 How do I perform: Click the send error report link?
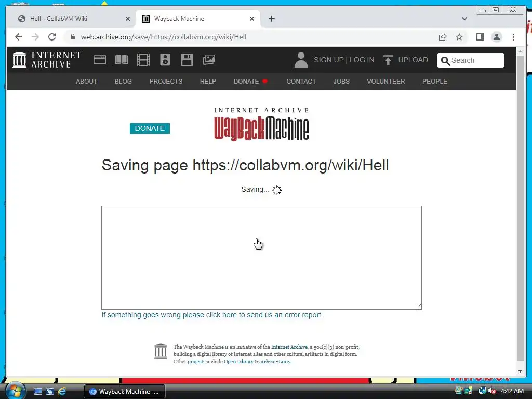tap(212, 315)
